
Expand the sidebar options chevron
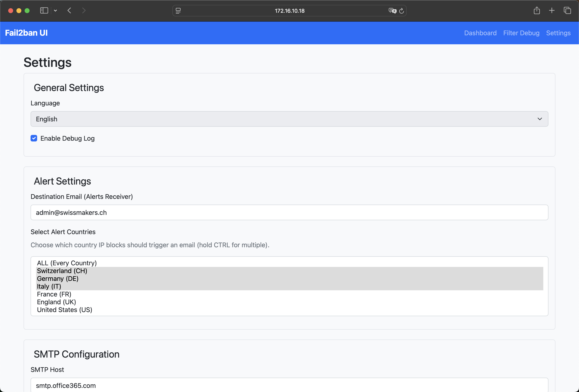[x=56, y=10]
